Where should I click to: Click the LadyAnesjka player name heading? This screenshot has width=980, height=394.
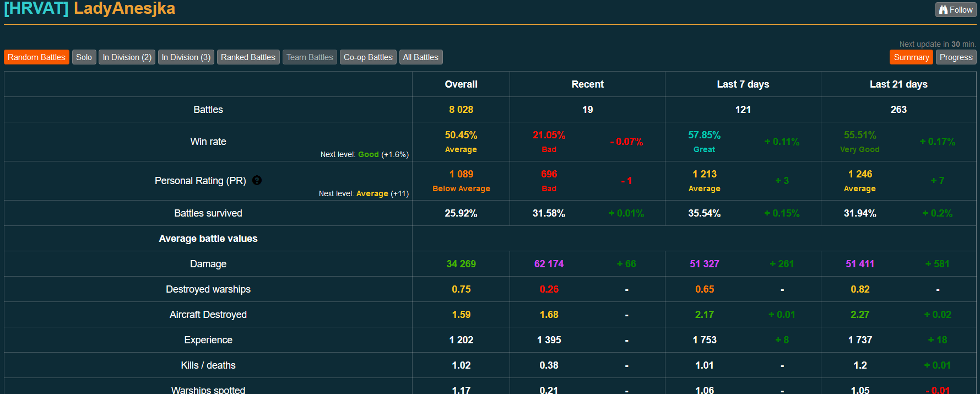click(x=124, y=9)
